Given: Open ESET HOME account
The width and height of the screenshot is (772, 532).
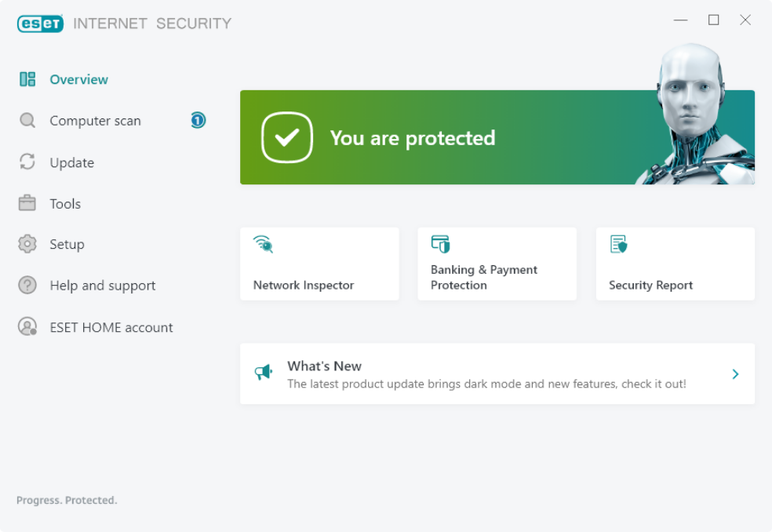Looking at the screenshot, I should 111,327.
